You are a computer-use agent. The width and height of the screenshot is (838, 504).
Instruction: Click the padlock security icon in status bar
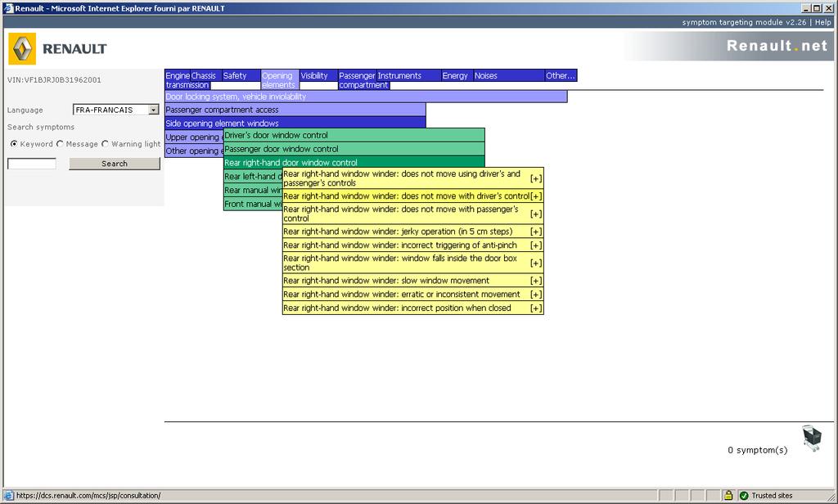[x=728, y=496]
